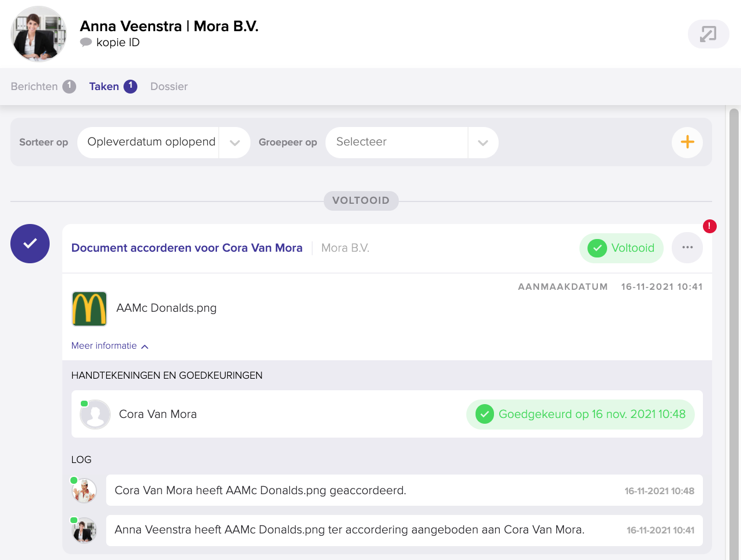Click the Mora B.V. label in task header
Image resolution: width=741 pixels, height=560 pixels.
(x=345, y=248)
